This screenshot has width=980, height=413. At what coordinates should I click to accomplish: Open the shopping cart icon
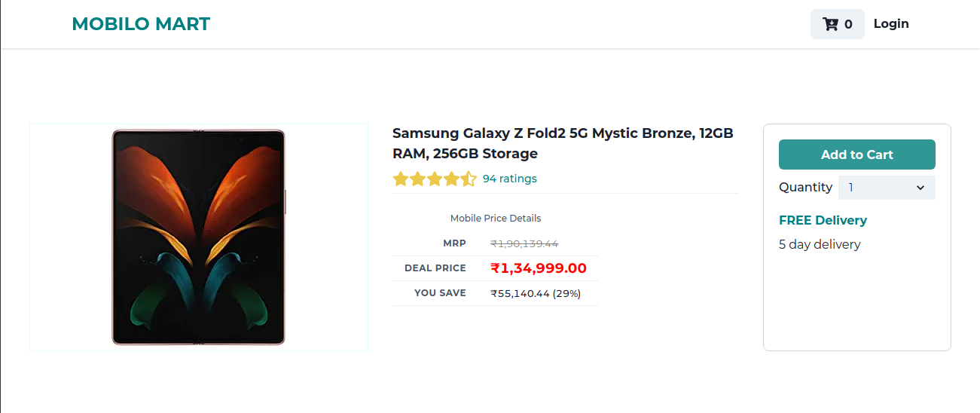pos(831,24)
